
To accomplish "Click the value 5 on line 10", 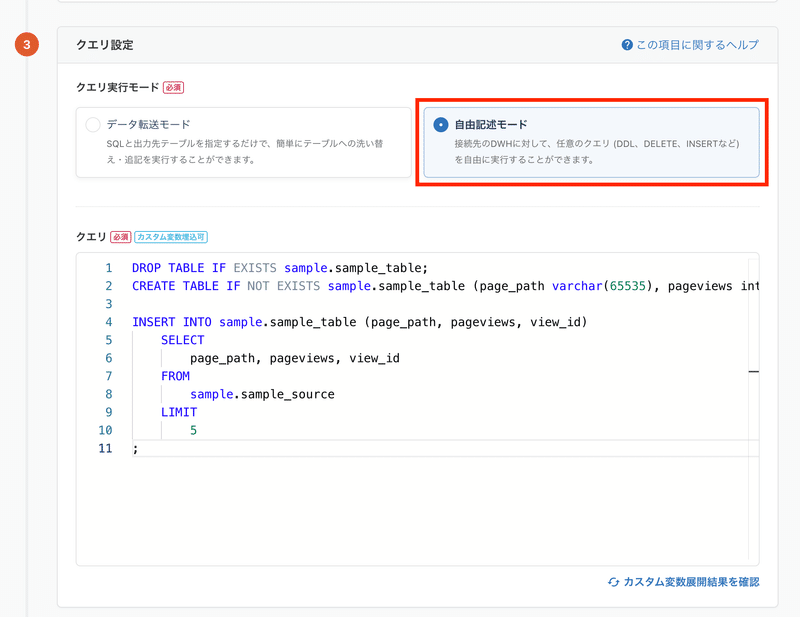I will [193, 430].
